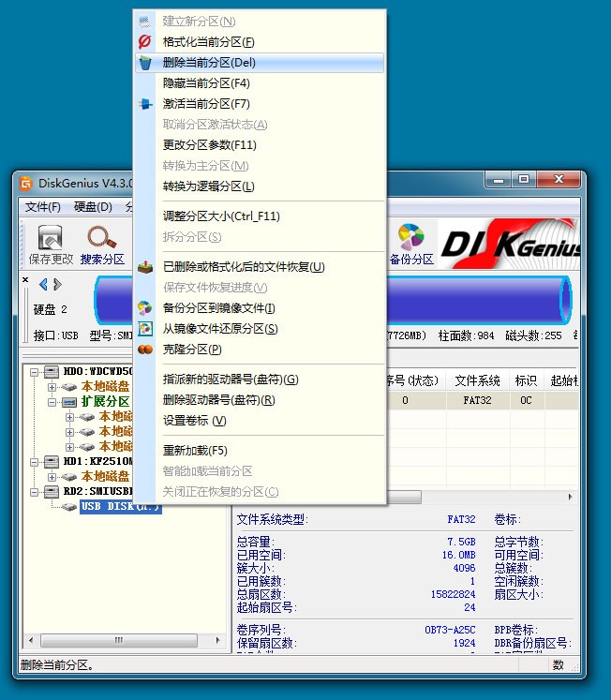Collapse the RD2:SMIUSB disk tree node
This screenshot has width=611, height=700.
pyautogui.click(x=34, y=491)
